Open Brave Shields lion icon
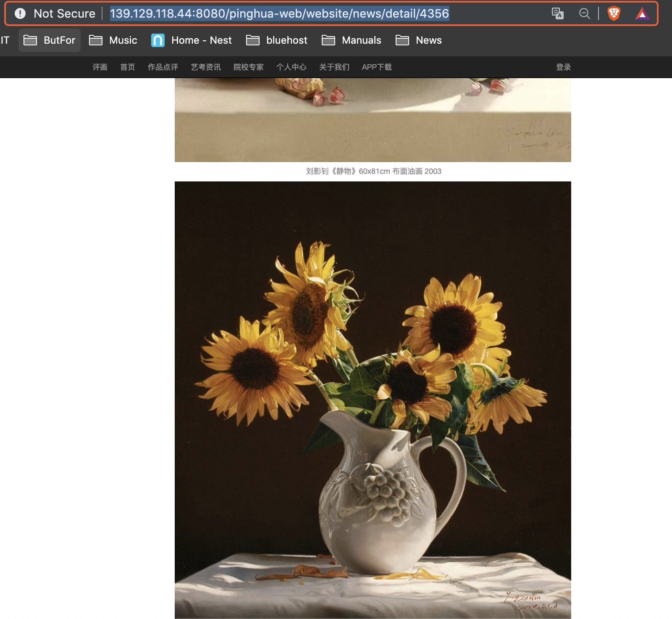 pyautogui.click(x=614, y=13)
